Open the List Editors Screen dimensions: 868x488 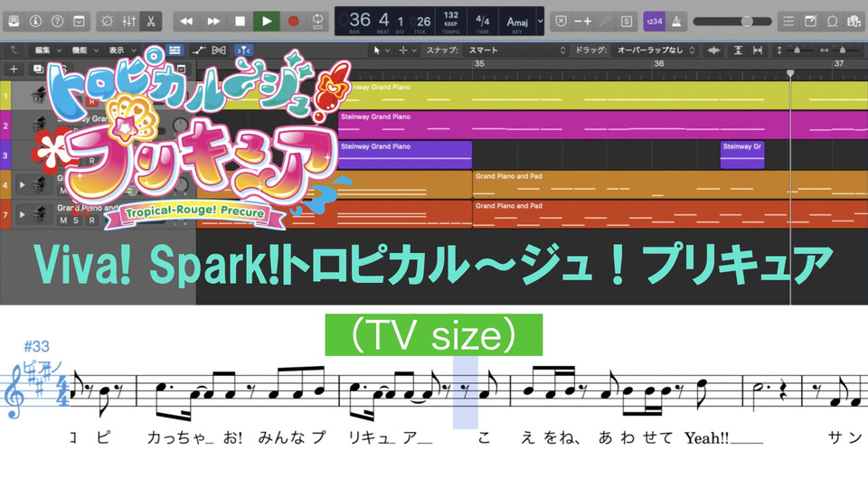click(x=788, y=22)
